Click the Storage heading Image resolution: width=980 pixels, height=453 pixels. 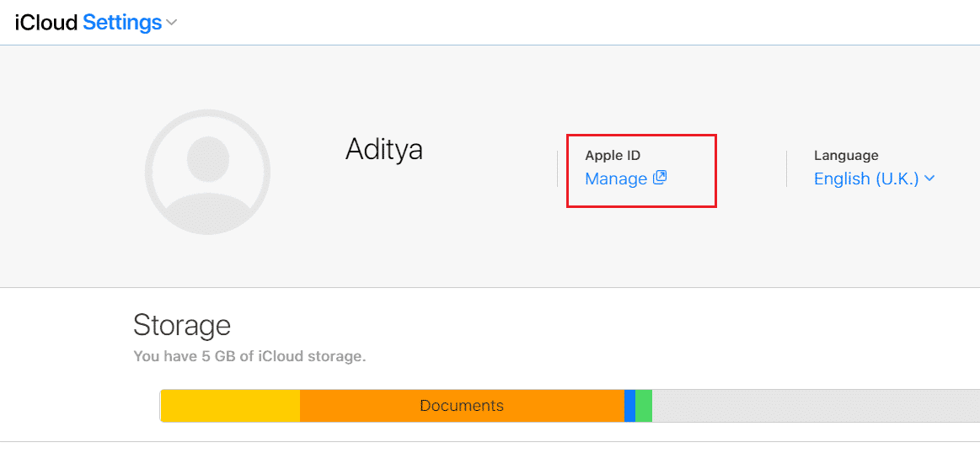182,326
